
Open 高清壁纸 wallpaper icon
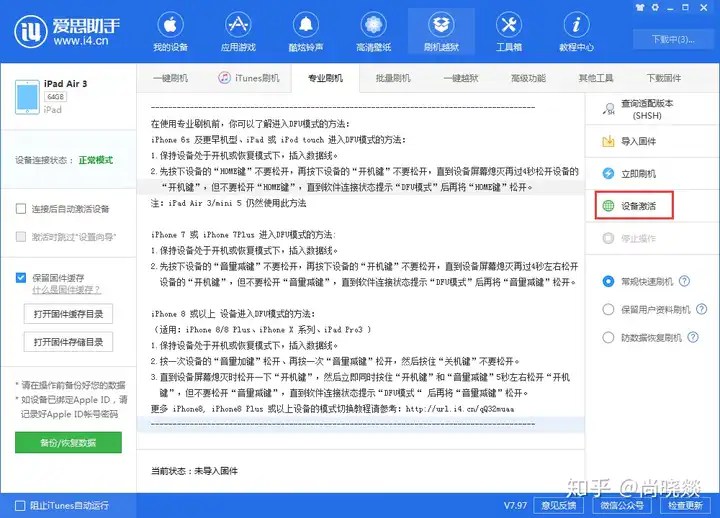373,25
